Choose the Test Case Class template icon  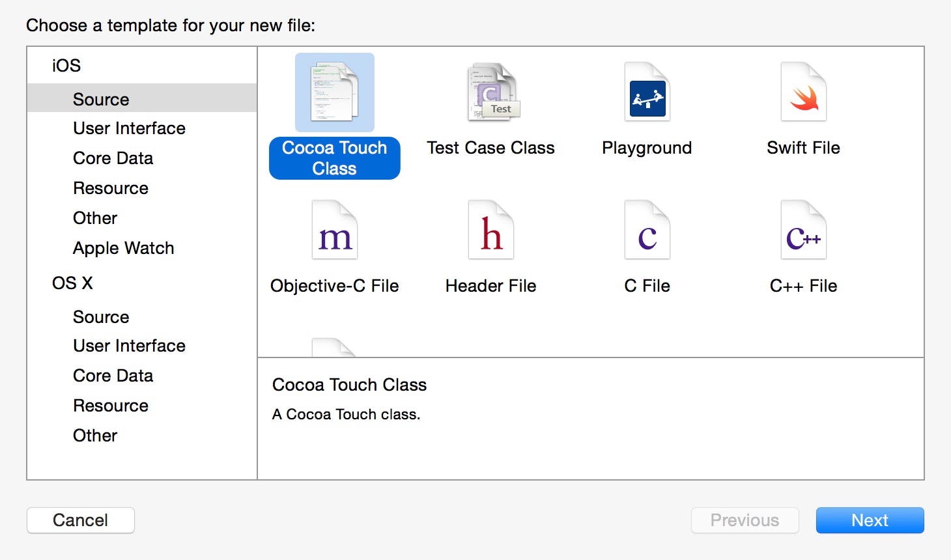coord(491,92)
